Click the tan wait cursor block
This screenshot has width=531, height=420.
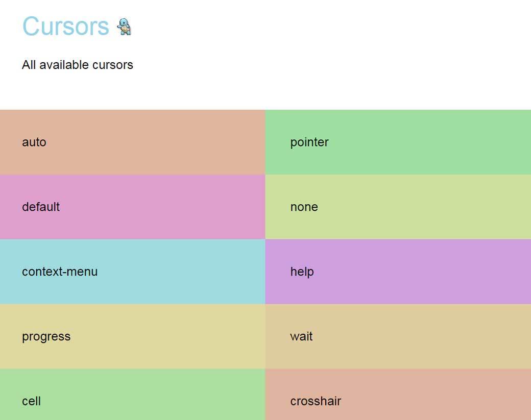pyautogui.click(x=398, y=336)
